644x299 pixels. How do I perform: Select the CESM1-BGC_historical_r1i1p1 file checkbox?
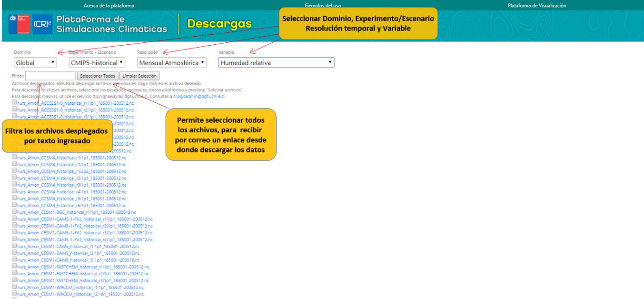click(14, 212)
